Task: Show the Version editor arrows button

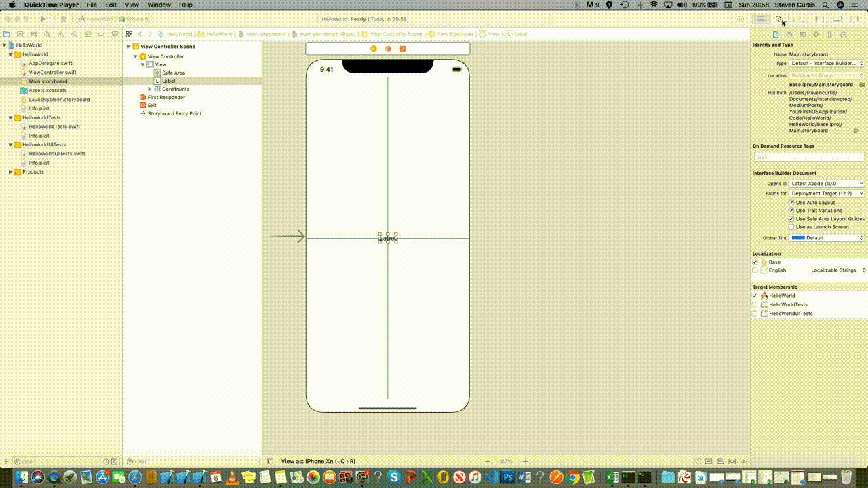Action: point(798,20)
